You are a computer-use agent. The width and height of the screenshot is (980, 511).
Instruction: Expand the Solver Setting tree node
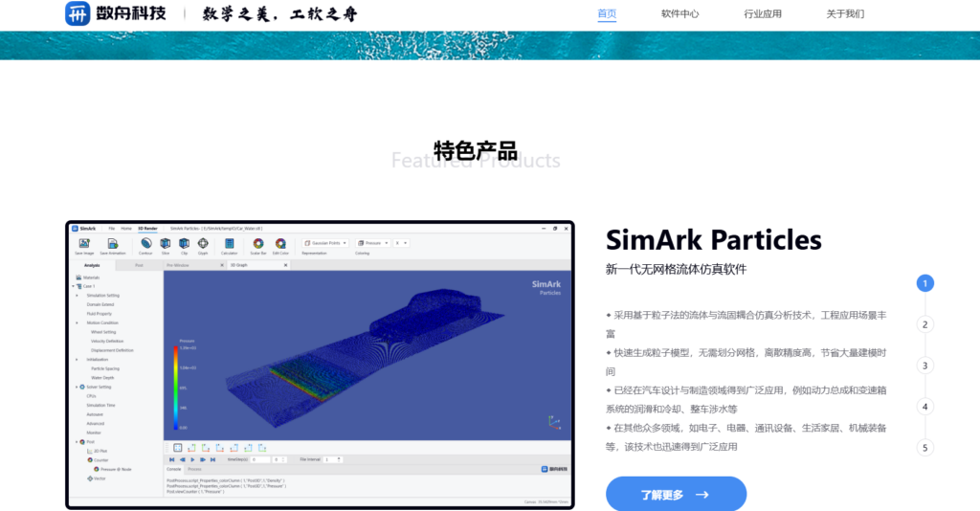[77, 387]
